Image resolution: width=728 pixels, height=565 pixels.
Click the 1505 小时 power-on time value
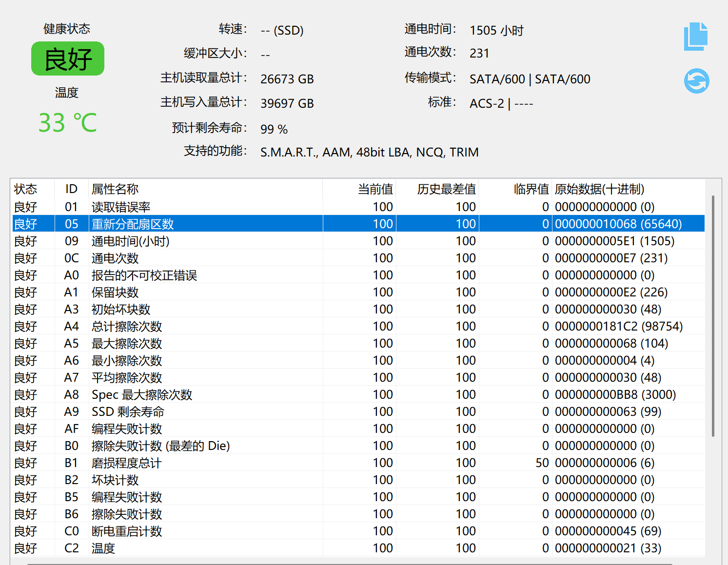496,30
